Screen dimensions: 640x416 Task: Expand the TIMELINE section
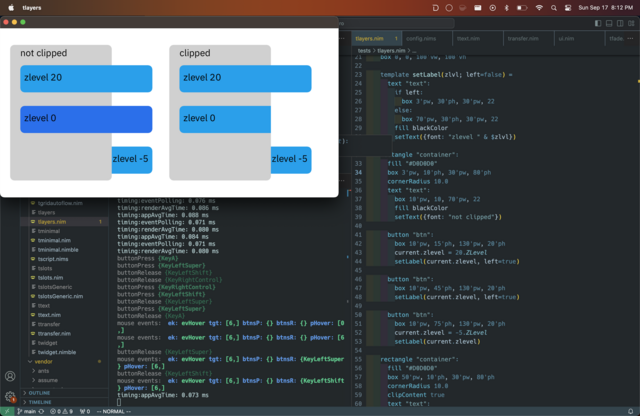click(x=40, y=402)
